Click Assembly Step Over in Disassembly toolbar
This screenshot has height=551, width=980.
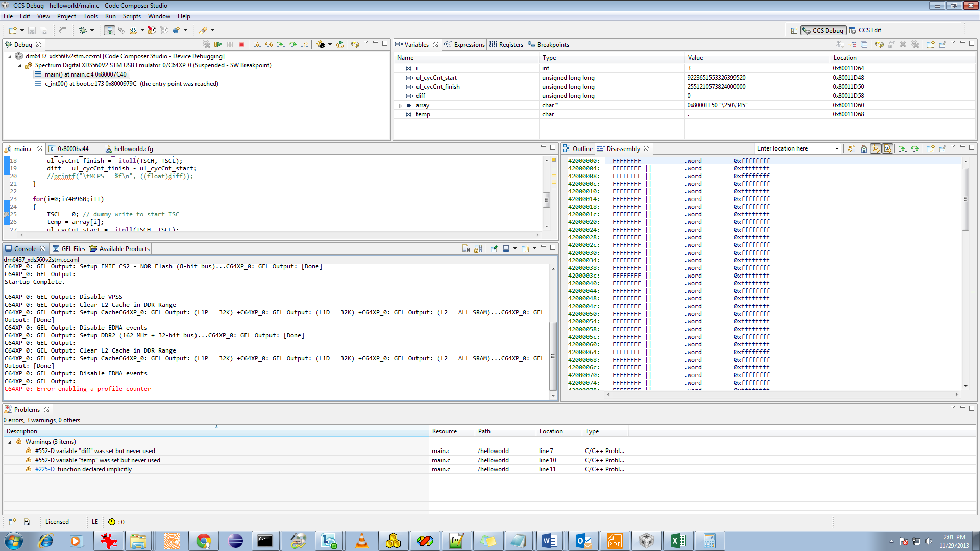point(915,149)
